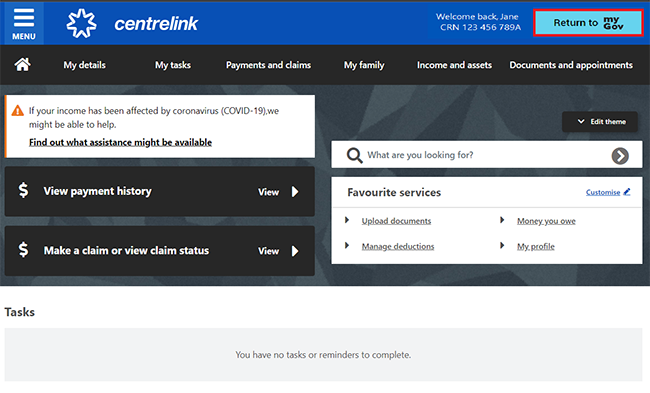This screenshot has width=650, height=393.
Task: Click the orange warning triangle icon
Action: click(x=17, y=111)
